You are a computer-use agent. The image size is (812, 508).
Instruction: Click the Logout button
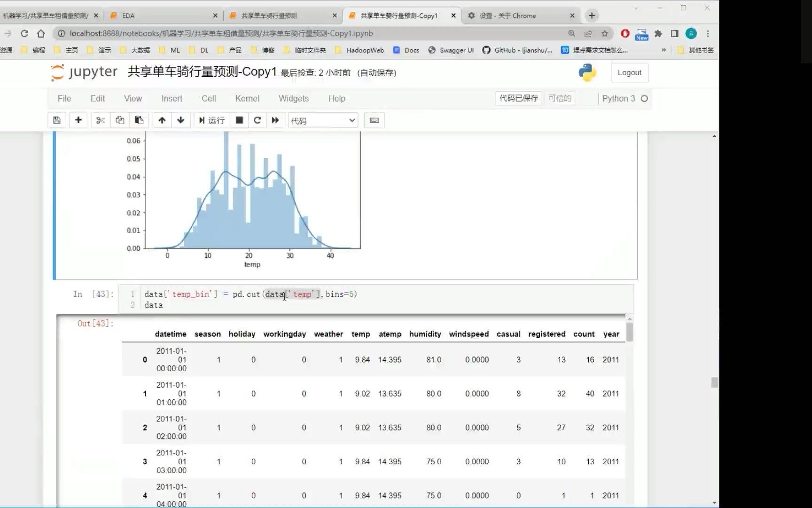pos(629,72)
